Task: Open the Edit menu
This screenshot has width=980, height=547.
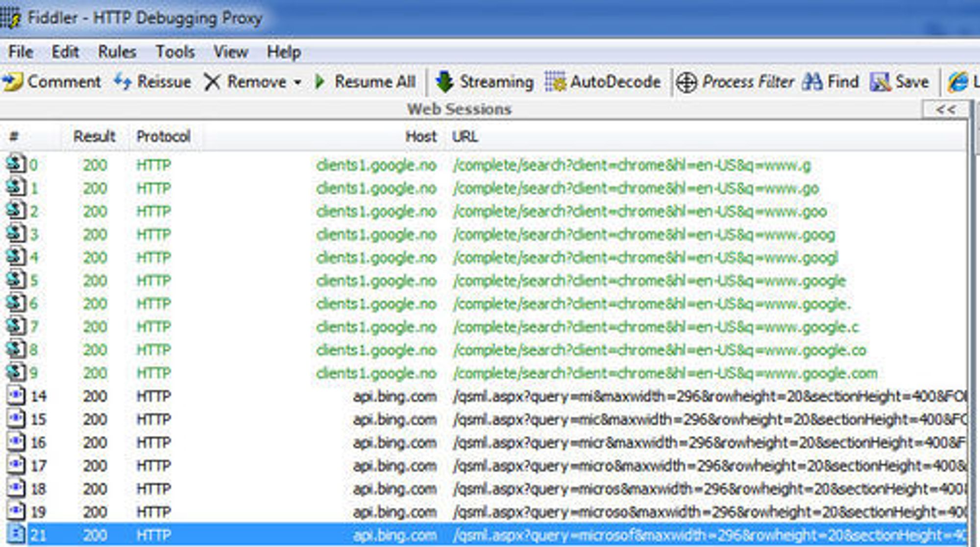Action: [65, 52]
